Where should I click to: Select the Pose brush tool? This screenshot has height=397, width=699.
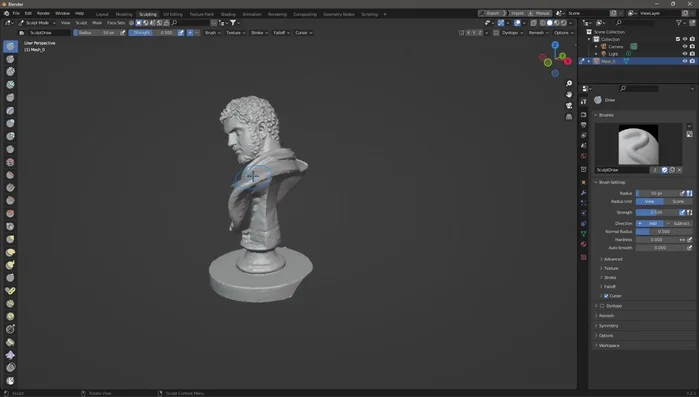10,291
